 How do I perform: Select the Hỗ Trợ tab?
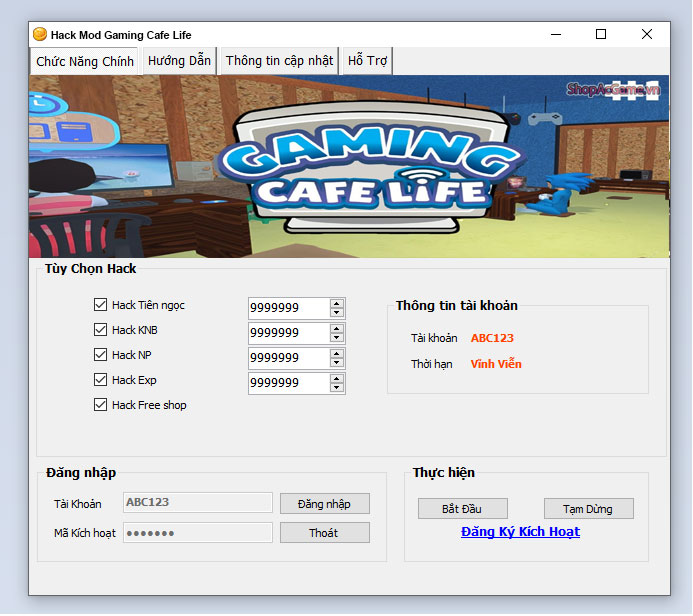coord(367,61)
